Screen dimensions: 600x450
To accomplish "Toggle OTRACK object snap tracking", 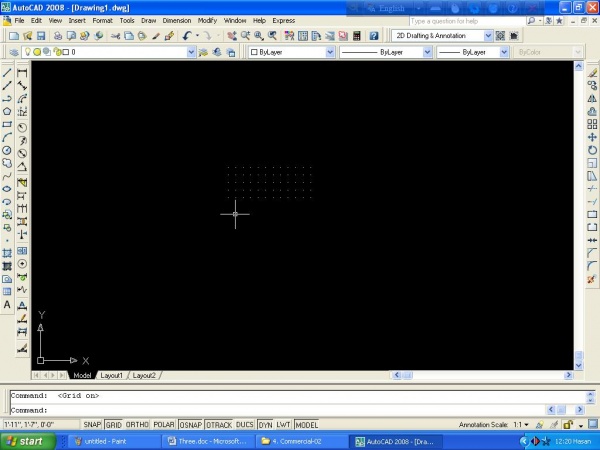I will pos(219,425).
